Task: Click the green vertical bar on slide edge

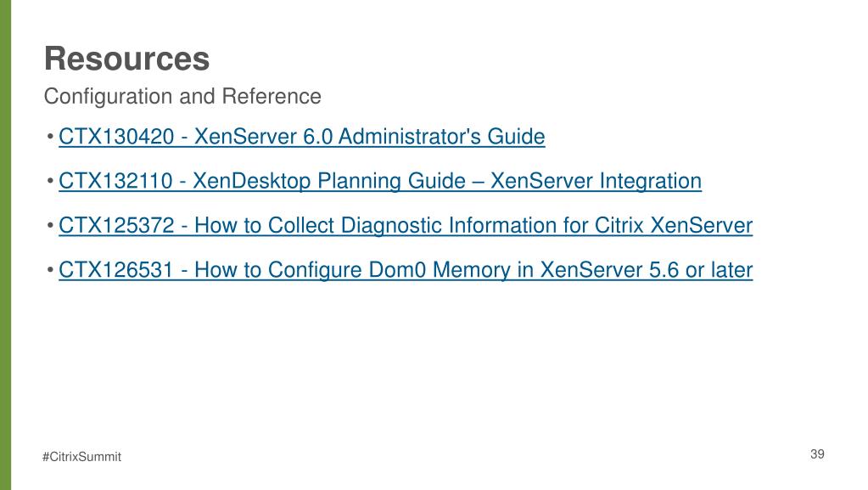Action: (x=6, y=245)
